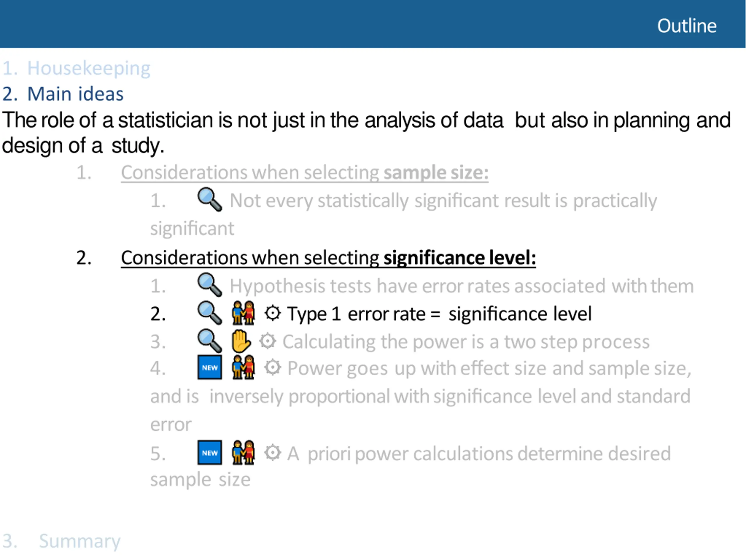The height and width of the screenshot is (560, 746).
Task: Click 'Considerations when selecting significance level' heading
Action: [x=328, y=258]
